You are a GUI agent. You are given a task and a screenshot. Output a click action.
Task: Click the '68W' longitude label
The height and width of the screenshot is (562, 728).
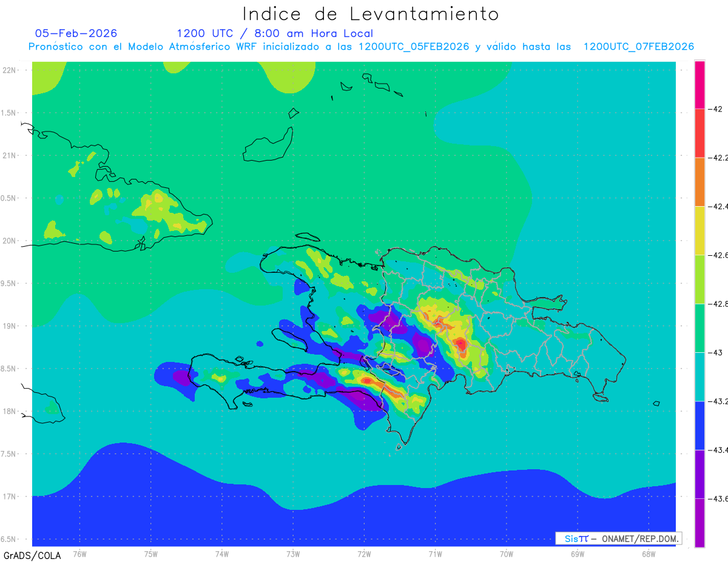(648, 554)
